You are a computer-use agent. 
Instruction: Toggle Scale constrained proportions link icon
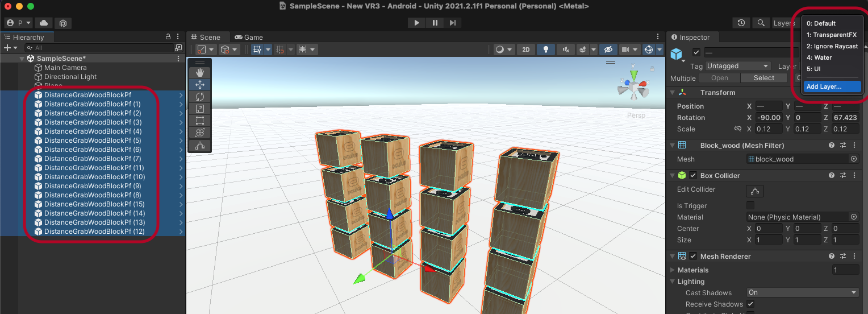[738, 129]
